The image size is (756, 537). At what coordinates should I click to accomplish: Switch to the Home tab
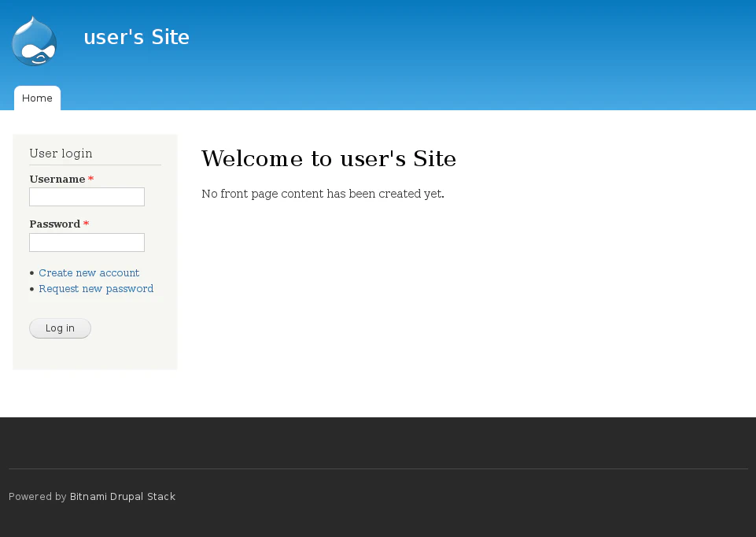point(37,98)
